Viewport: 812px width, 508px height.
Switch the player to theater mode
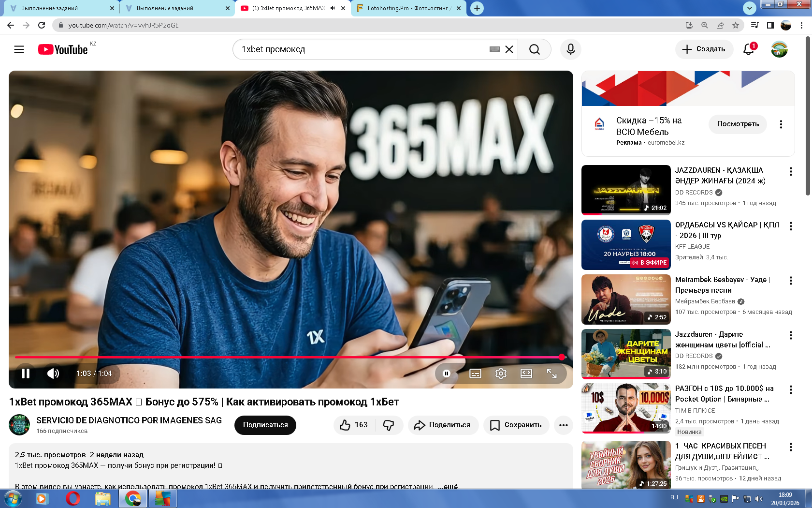pos(526,374)
